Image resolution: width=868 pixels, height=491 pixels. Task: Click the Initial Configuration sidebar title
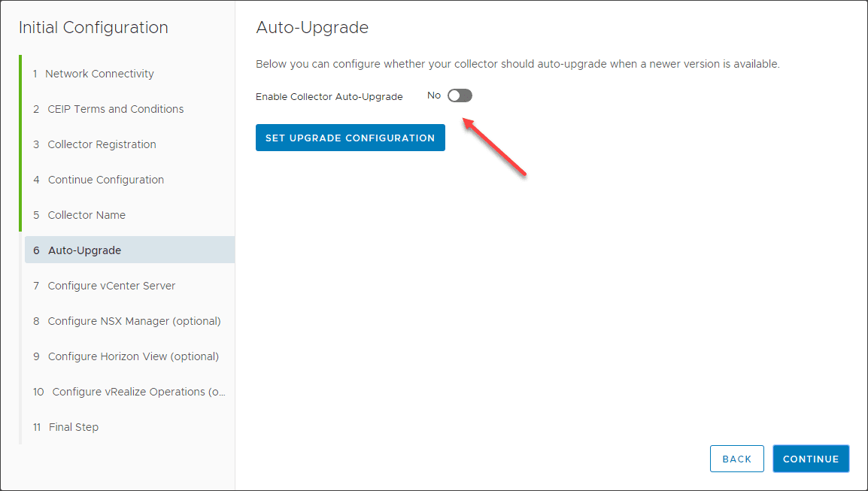click(x=93, y=28)
